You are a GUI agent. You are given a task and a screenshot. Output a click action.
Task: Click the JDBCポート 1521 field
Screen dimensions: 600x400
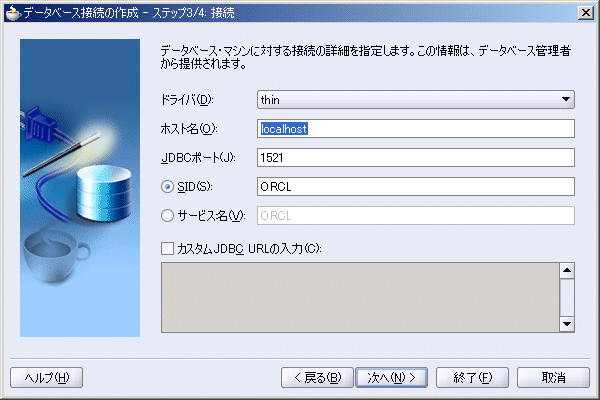[416, 158]
